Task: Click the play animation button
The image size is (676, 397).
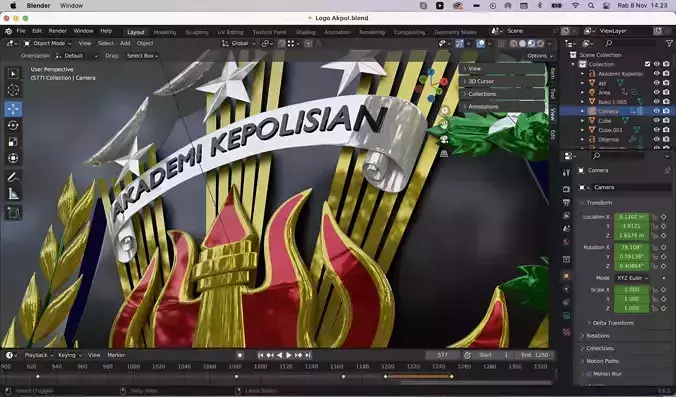Action: point(289,355)
